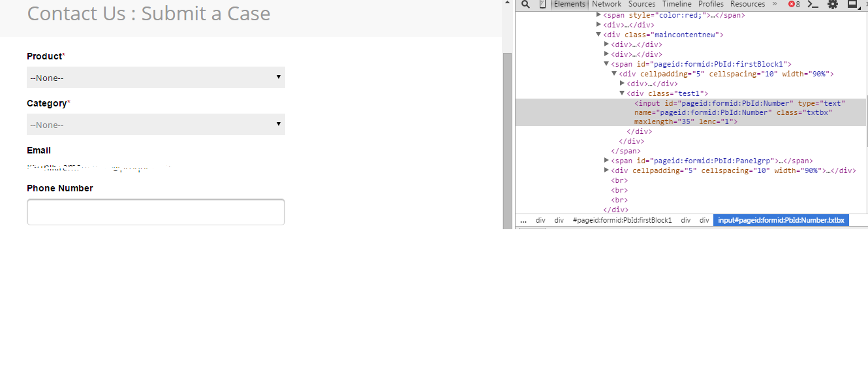The height and width of the screenshot is (367, 868).
Task: Collapse the div class test1 node
Action: (x=622, y=93)
